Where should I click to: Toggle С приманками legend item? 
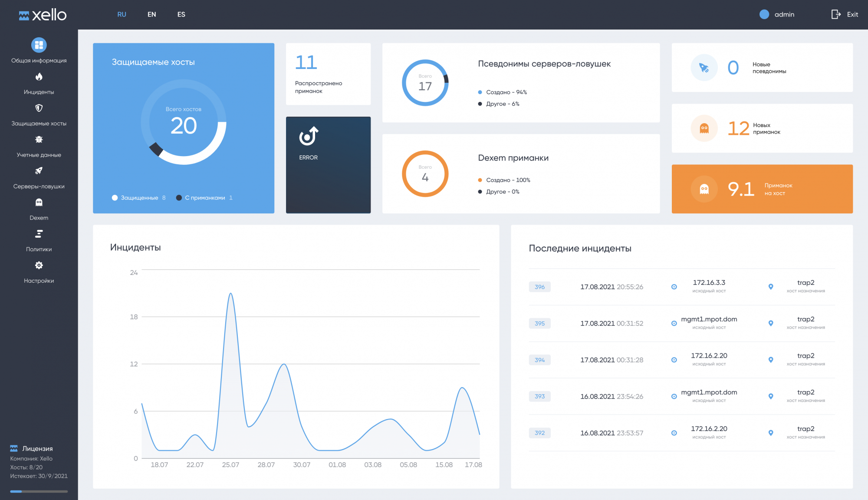[x=204, y=198]
